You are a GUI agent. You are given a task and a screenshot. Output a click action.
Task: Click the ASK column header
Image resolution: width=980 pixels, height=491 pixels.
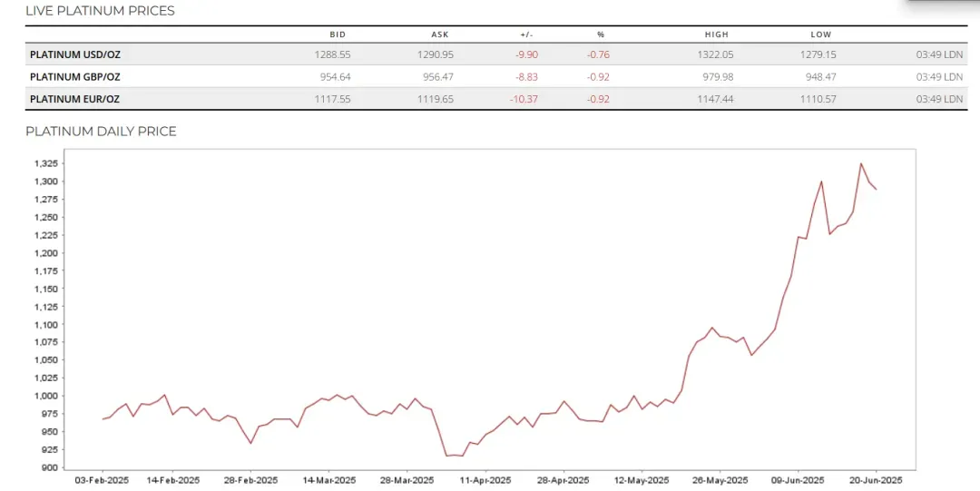440,34
